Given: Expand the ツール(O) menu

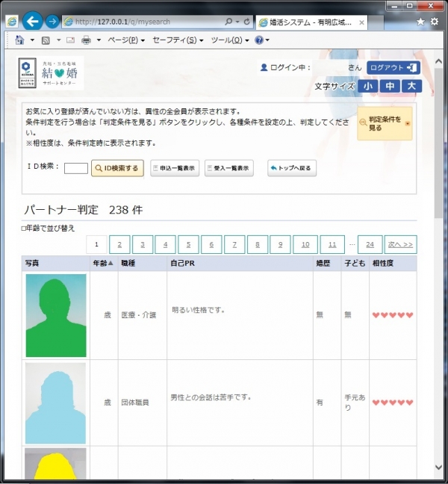Looking at the screenshot, I should coord(228,40).
